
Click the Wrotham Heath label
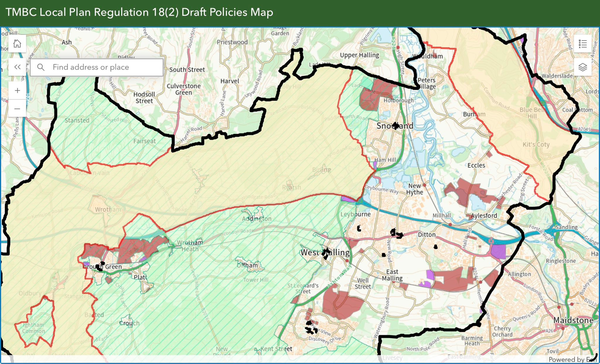click(190, 246)
